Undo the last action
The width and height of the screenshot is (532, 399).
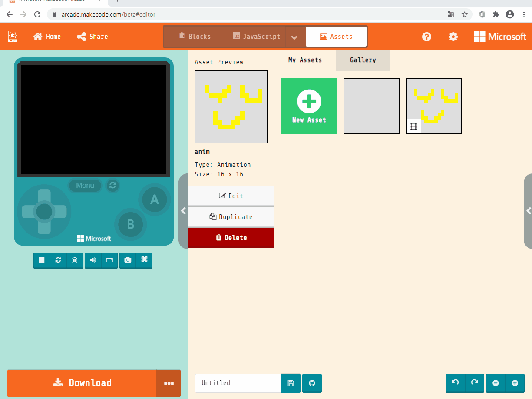coord(455,383)
